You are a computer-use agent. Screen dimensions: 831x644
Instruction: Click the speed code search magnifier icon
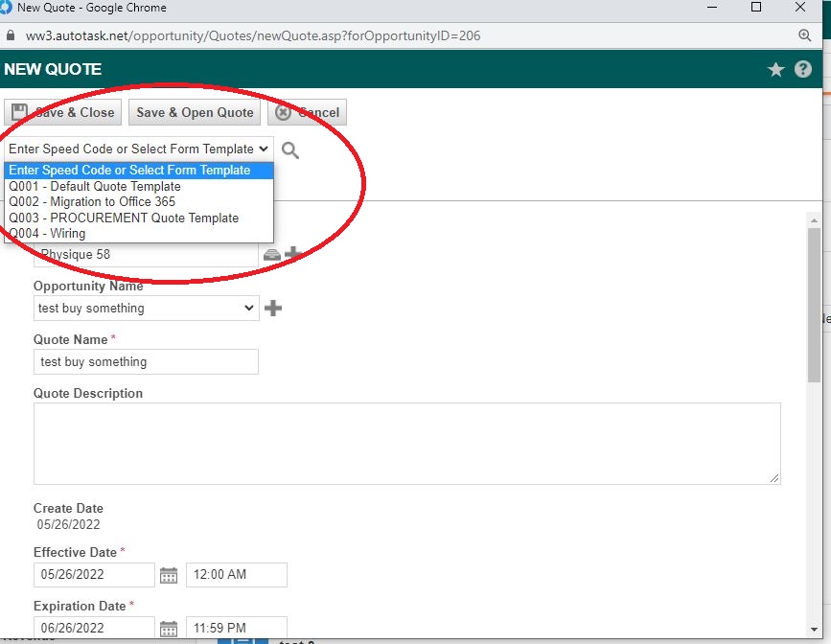point(290,150)
